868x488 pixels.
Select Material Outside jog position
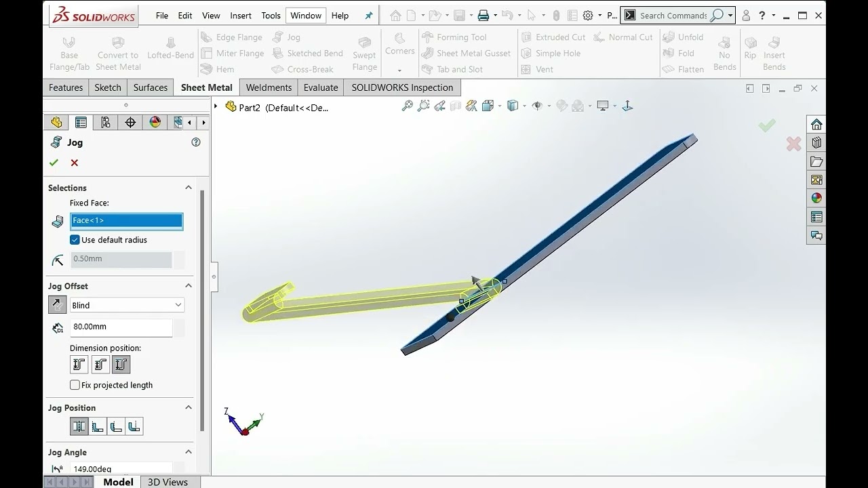tap(116, 426)
